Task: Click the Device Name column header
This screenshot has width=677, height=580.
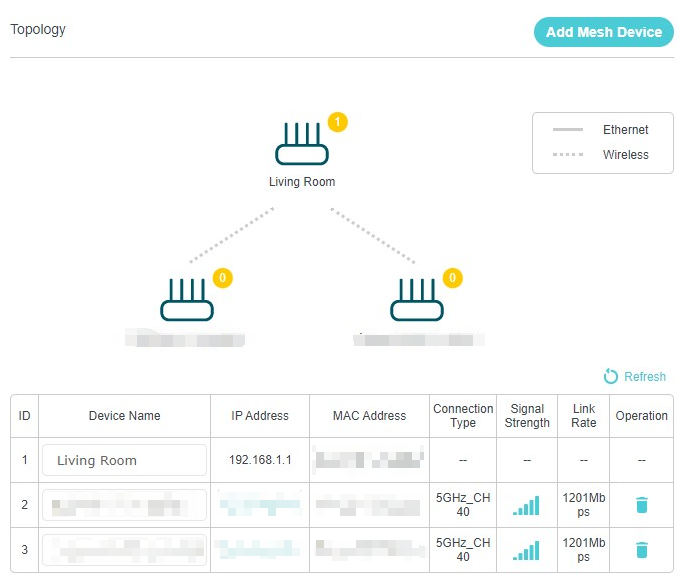Action: [x=124, y=416]
